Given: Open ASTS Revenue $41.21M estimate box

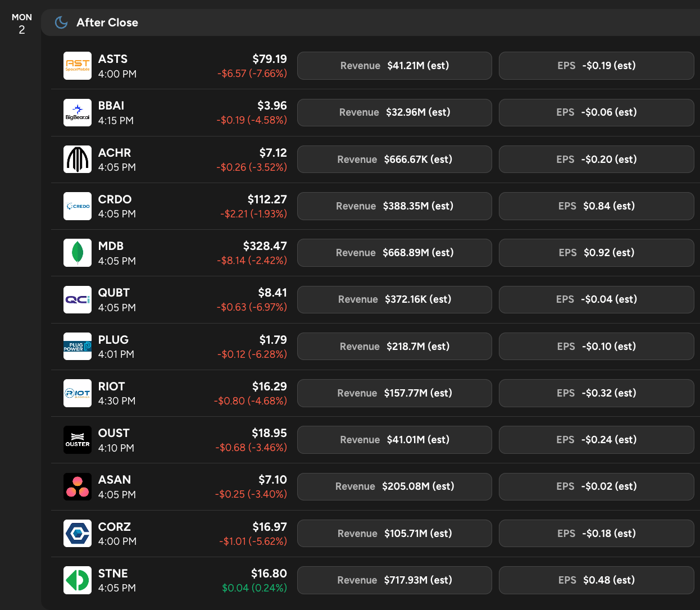Looking at the screenshot, I should 394,66.
